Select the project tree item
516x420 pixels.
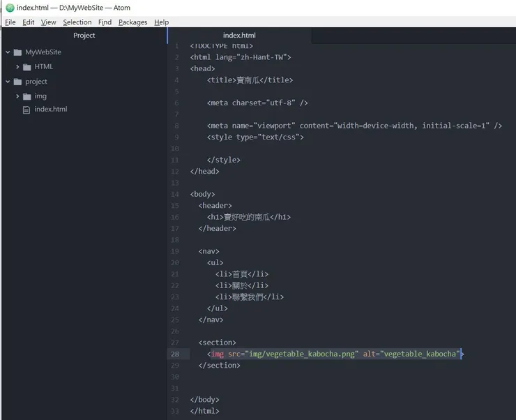click(36, 82)
